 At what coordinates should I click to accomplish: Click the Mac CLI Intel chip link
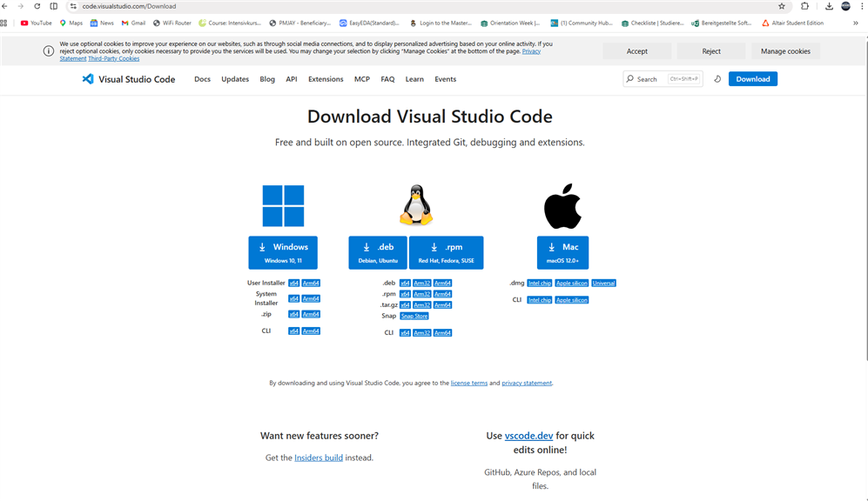coord(539,300)
